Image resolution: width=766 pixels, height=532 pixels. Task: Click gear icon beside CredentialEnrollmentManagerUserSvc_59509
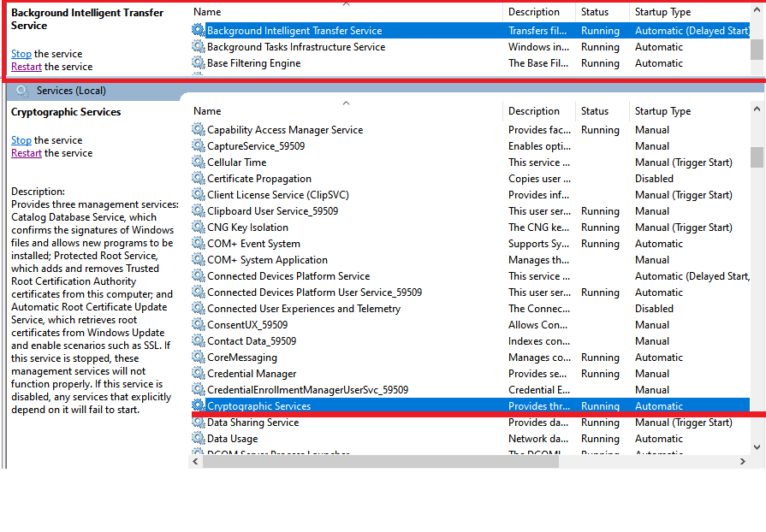[198, 389]
